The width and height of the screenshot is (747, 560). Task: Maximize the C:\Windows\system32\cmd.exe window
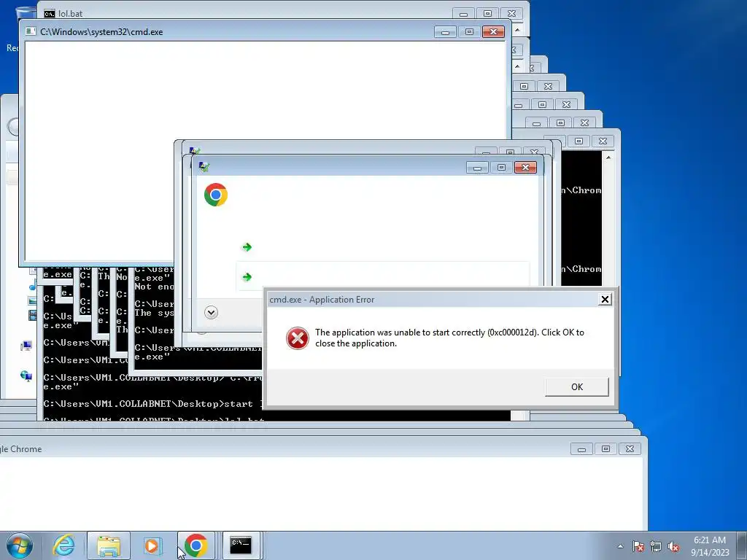click(x=469, y=31)
